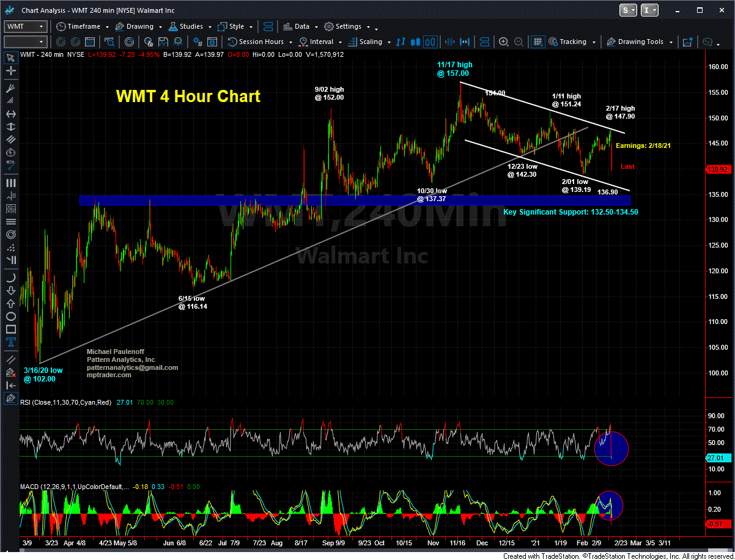735x560 pixels.
Task: Expand the Drawing dropdown arrow
Action: click(x=161, y=27)
